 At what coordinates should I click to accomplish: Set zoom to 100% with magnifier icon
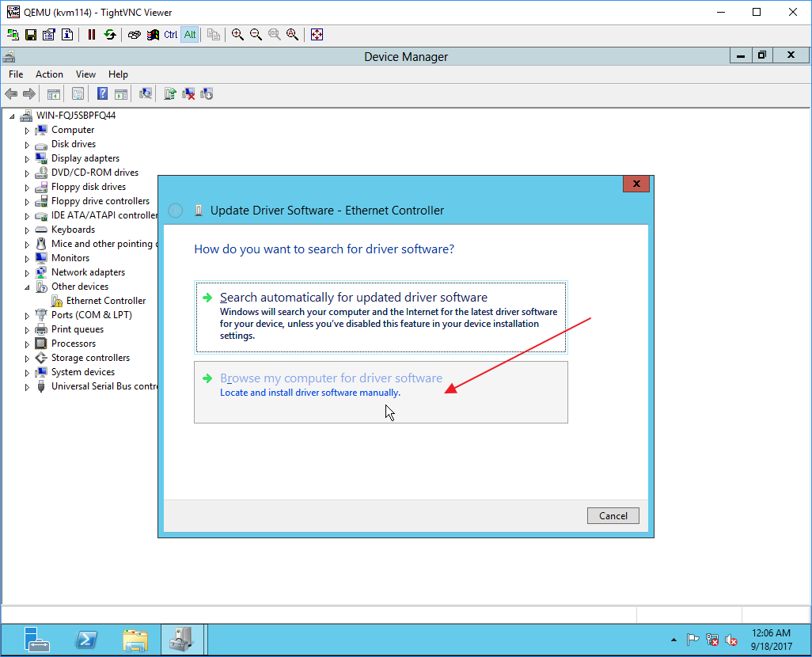274,35
